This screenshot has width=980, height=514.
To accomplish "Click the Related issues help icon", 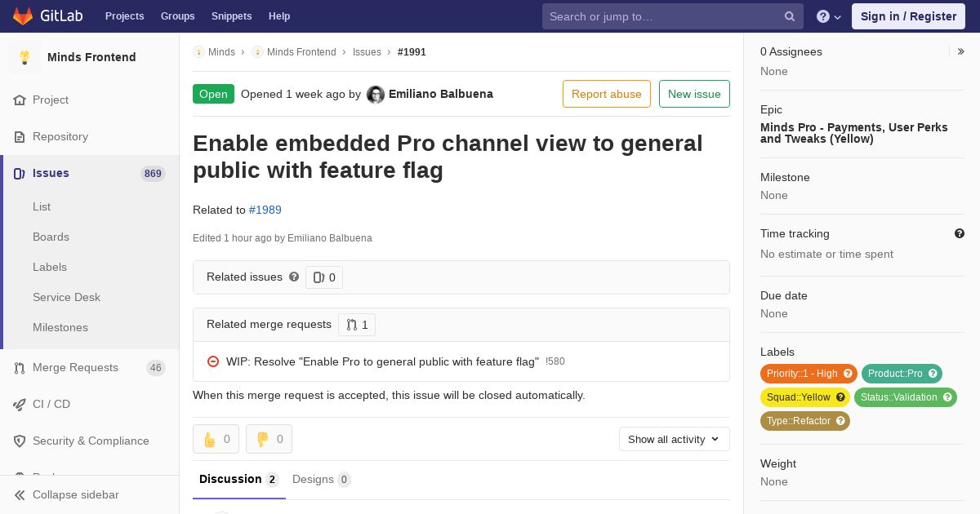I will pos(294,277).
